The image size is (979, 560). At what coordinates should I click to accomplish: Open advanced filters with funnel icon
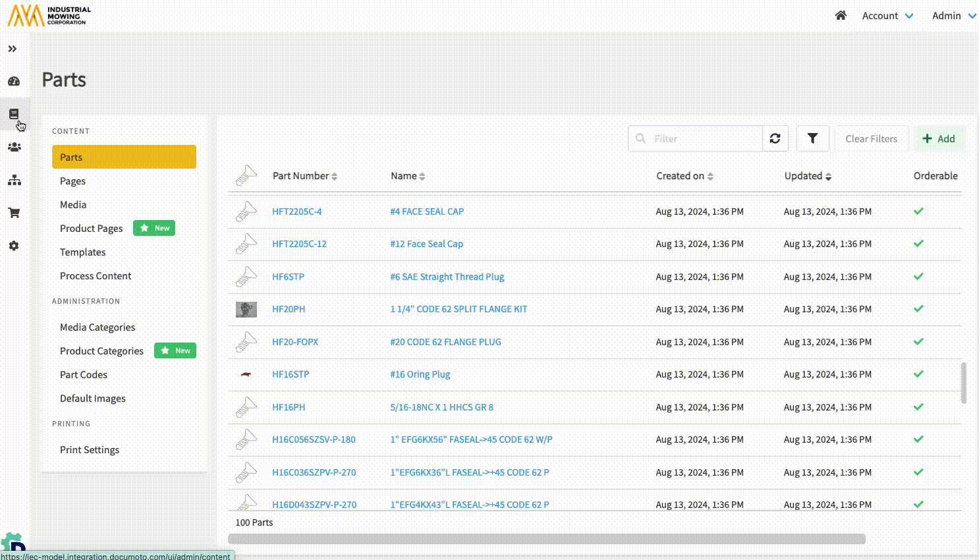click(812, 138)
